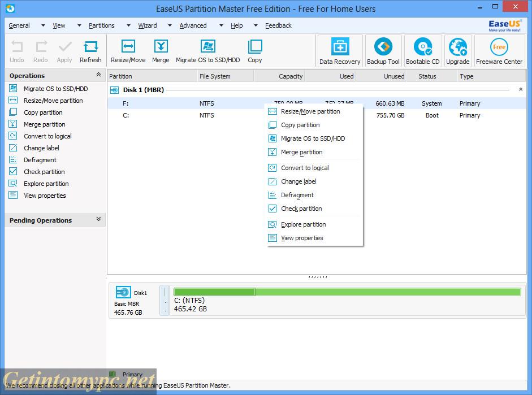Click the Apply checkmark icon
Image resolution: width=532 pixels, height=395 pixels.
point(64,51)
